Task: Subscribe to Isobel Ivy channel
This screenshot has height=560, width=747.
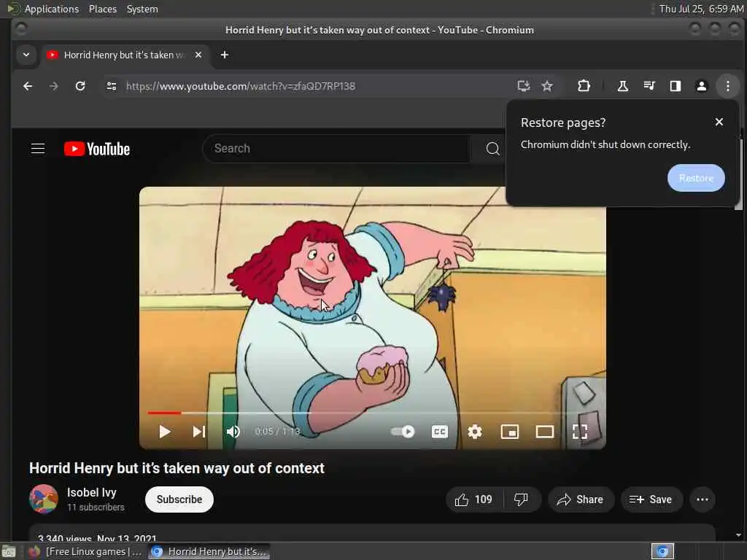Action: pyautogui.click(x=179, y=499)
